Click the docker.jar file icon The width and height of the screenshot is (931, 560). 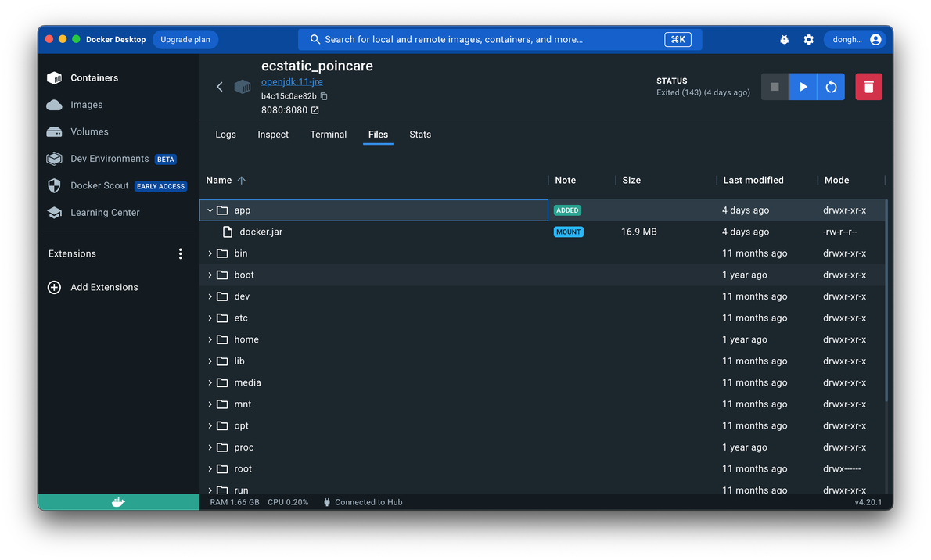point(228,232)
